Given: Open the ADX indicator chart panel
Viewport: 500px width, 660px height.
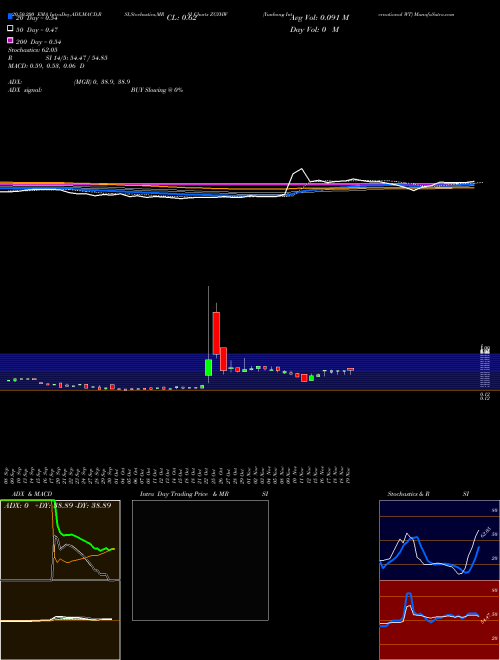Looking at the screenshot, I should click(x=60, y=540).
